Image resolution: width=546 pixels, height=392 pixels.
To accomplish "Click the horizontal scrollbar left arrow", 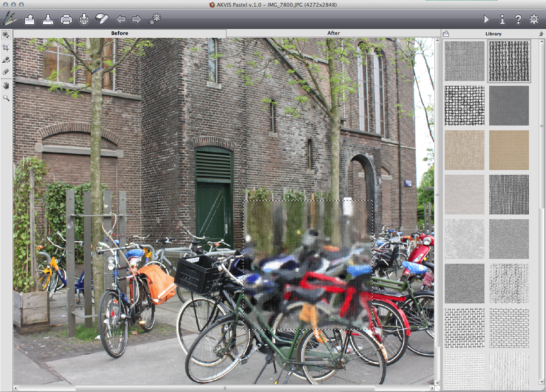I will [15, 388].
